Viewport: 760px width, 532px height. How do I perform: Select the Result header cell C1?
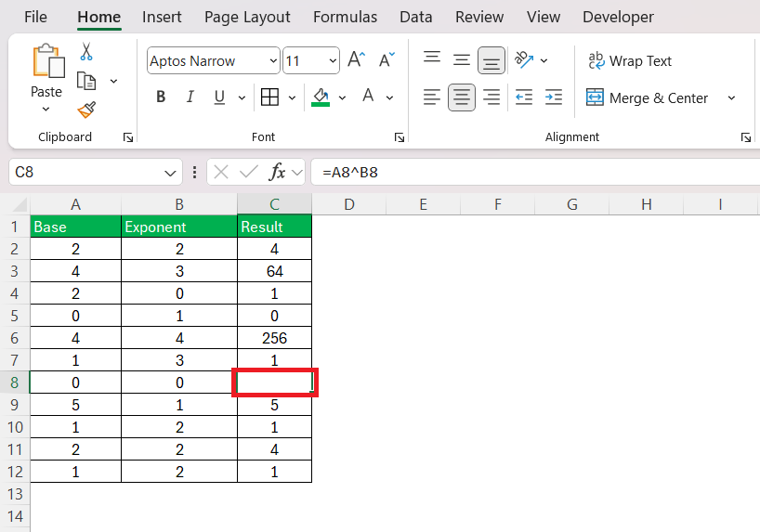coord(274,227)
